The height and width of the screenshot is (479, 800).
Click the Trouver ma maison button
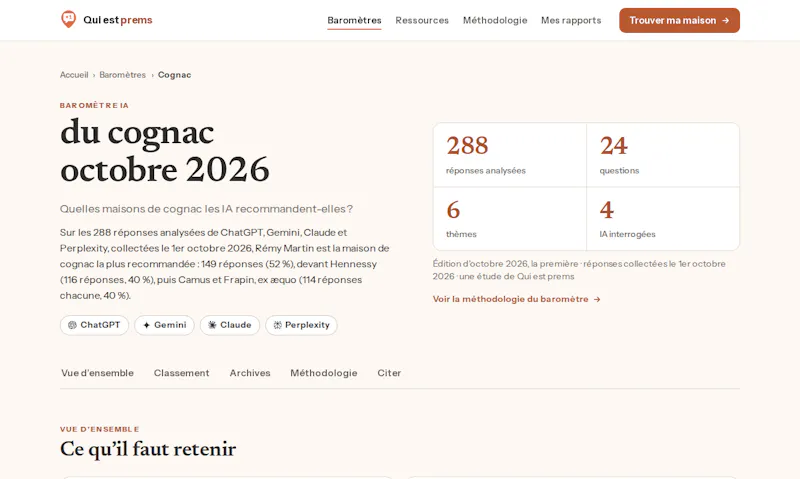[679, 20]
